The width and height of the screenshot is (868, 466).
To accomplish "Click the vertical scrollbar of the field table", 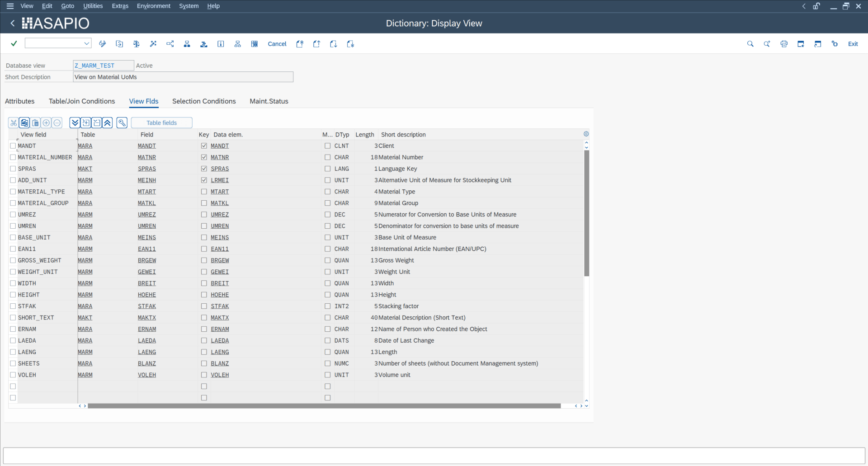I will click(x=586, y=213).
